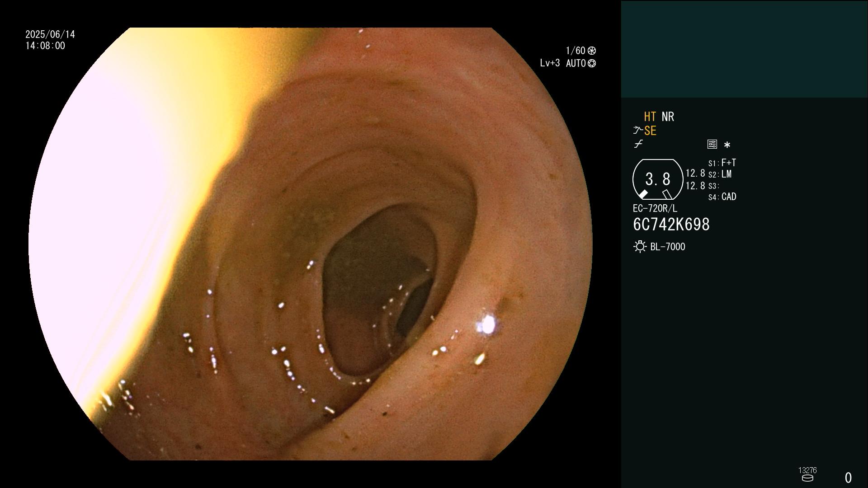Click the S1: F+T switch assignment

click(722, 163)
